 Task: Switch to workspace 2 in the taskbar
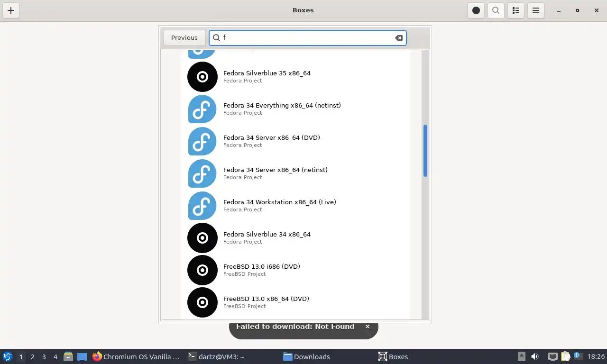32,357
